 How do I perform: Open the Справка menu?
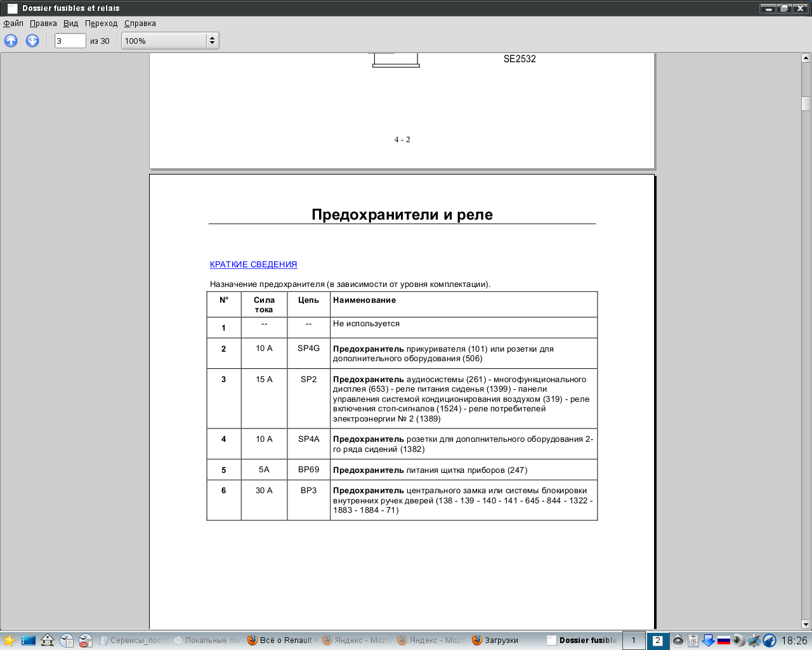pos(140,23)
